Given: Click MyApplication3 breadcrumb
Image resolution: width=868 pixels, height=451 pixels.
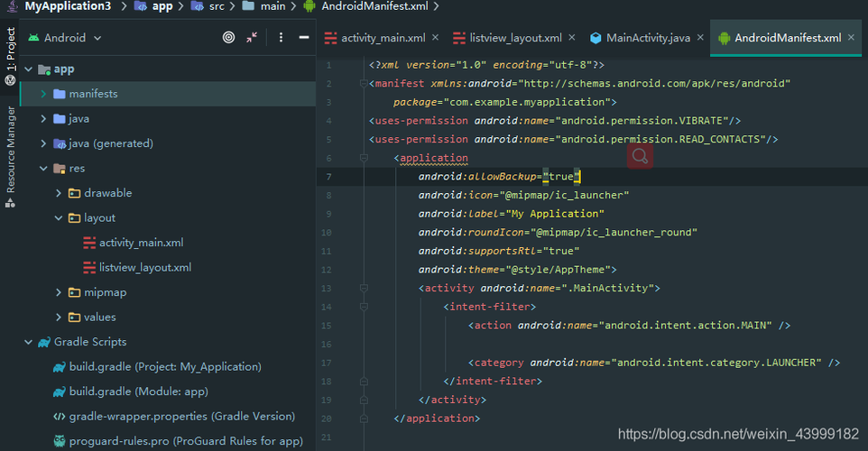Looking at the screenshot, I should coord(68,6).
